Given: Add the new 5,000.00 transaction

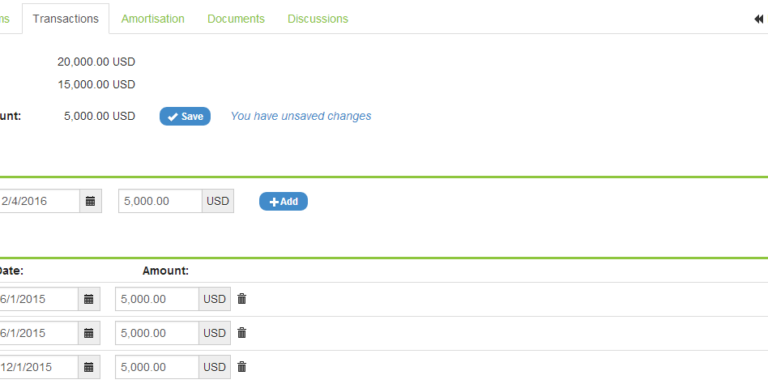Looking at the screenshot, I should [x=284, y=201].
